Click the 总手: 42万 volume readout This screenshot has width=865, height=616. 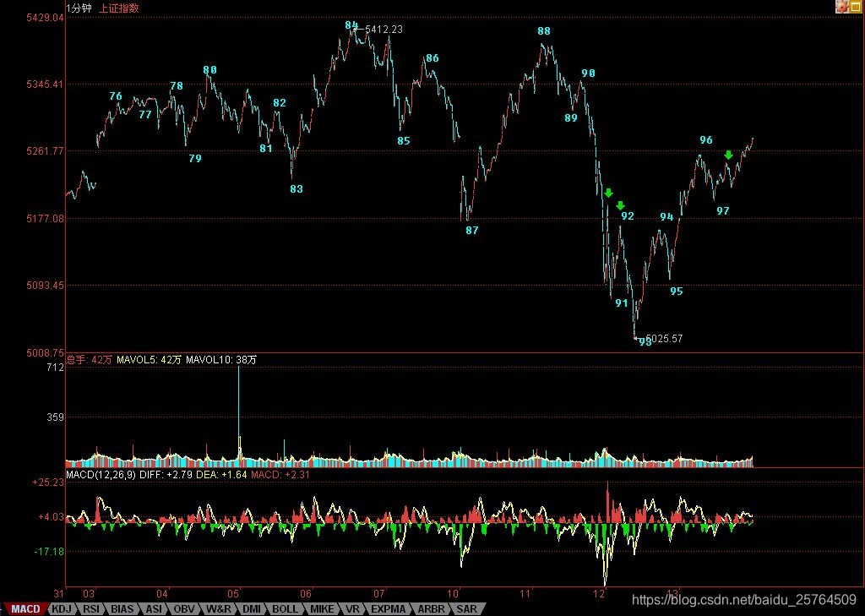pyautogui.click(x=89, y=360)
